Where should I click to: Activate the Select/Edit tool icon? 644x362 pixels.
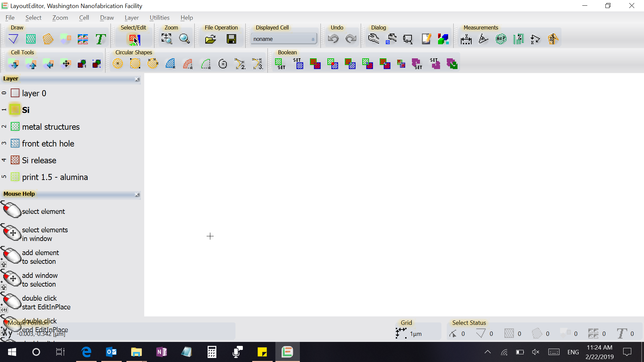135,39
